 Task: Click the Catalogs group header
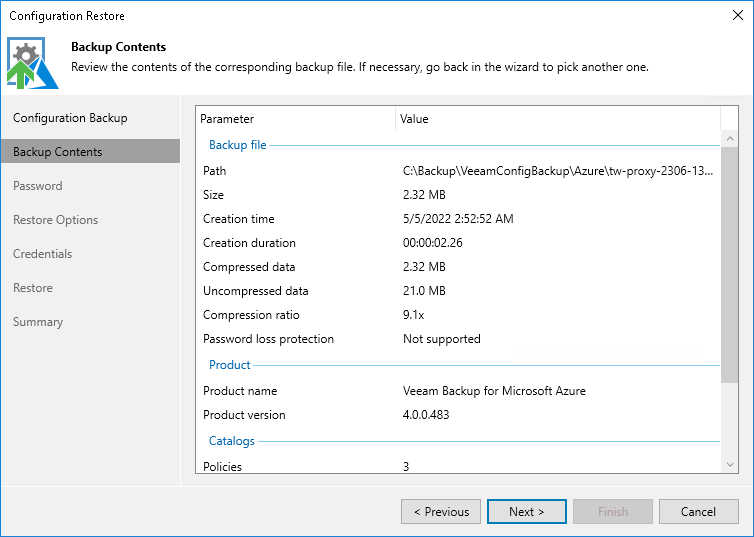click(232, 441)
